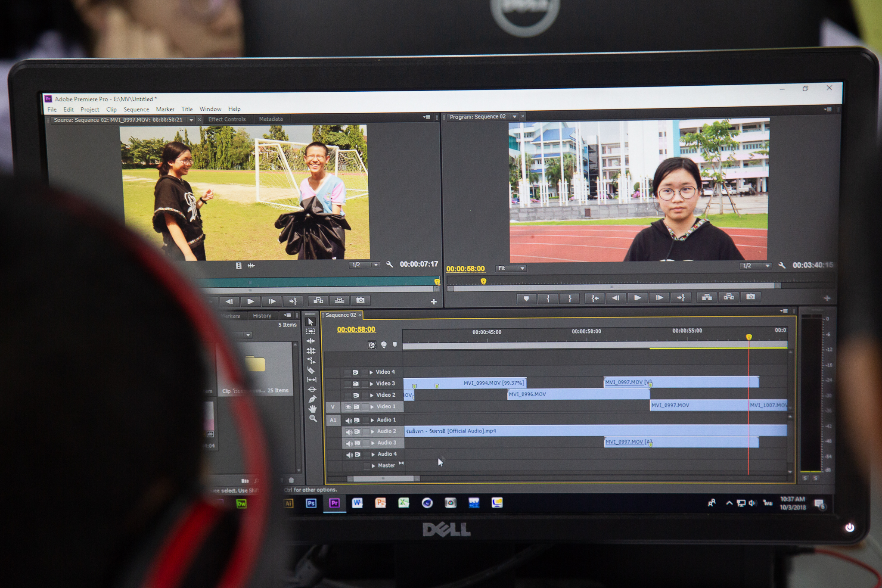Click Drag Video Only filmstrip icon

click(239, 266)
